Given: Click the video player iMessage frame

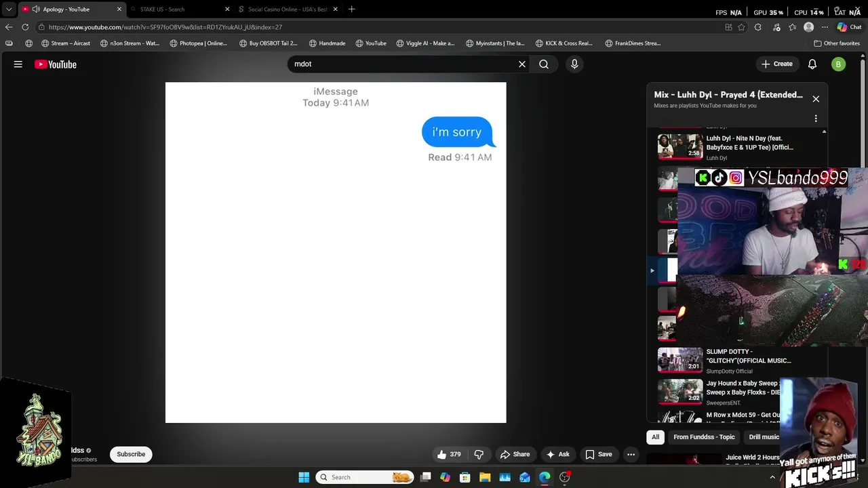Looking at the screenshot, I should pyautogui.click(x=336, y=253).
